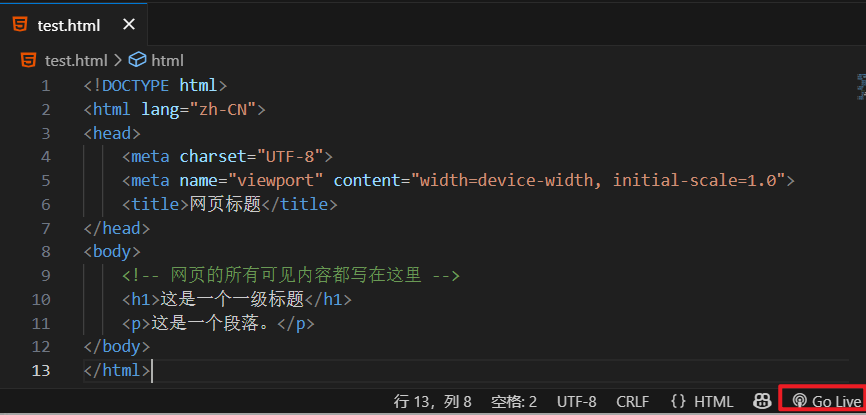Start the Go Live server
Screen dimensions: 866x415
tap(826, 401)
